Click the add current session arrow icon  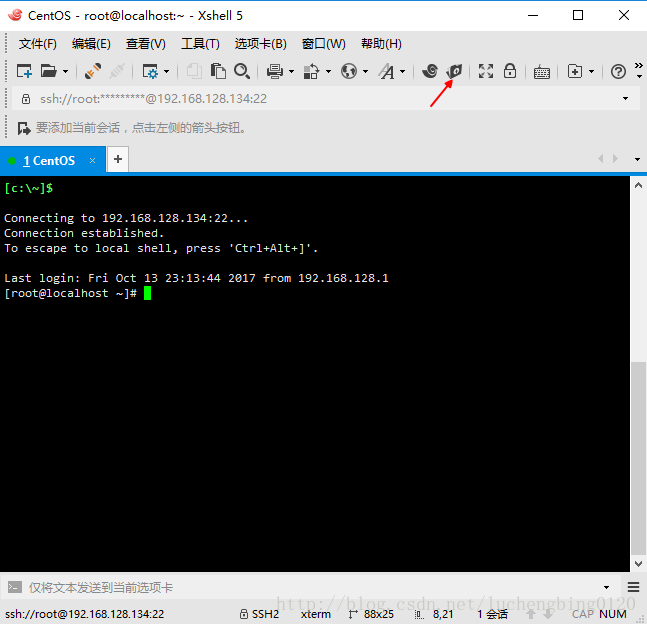click(24, 128)
